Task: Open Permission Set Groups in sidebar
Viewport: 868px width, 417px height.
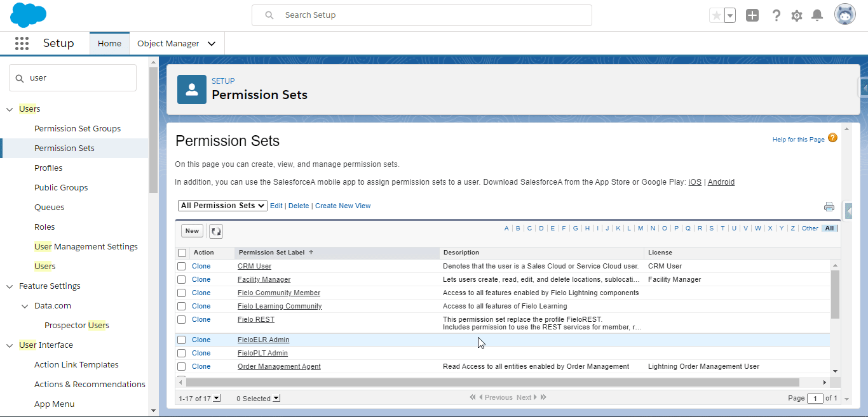Action: tap(78, 129)
